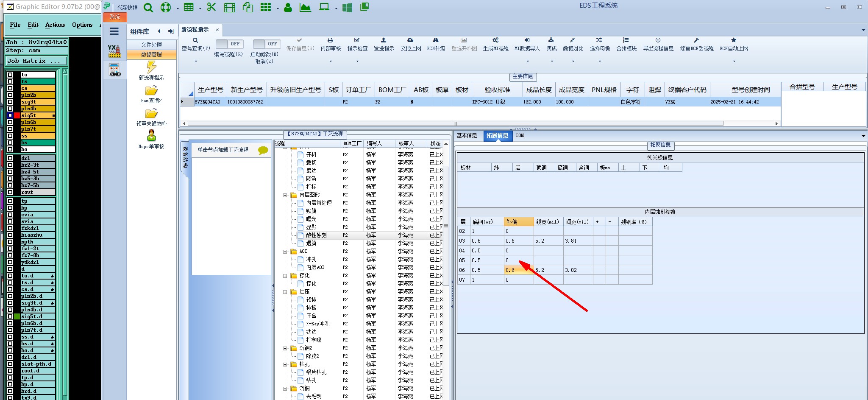868x400 pixels.
Task: Open the File menu in Graphic Editor
Action: click(15, 25)
